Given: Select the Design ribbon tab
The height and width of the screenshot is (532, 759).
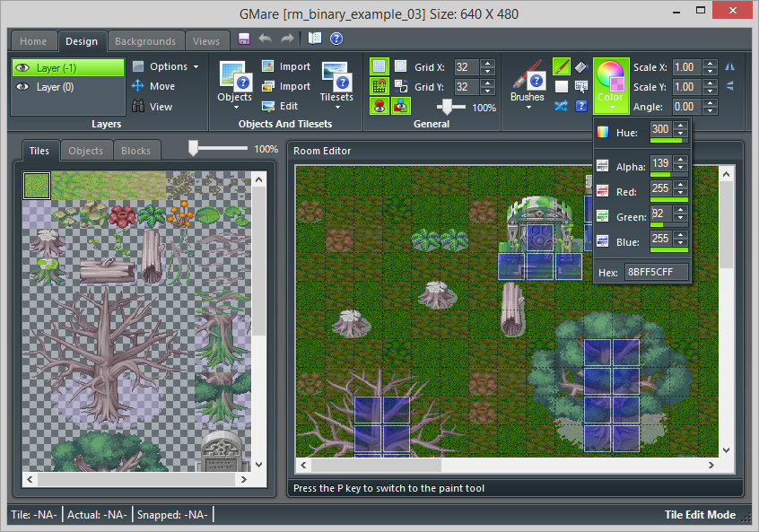Looking at the screenshot, I should pyautogui.click(x=82, y=41).
